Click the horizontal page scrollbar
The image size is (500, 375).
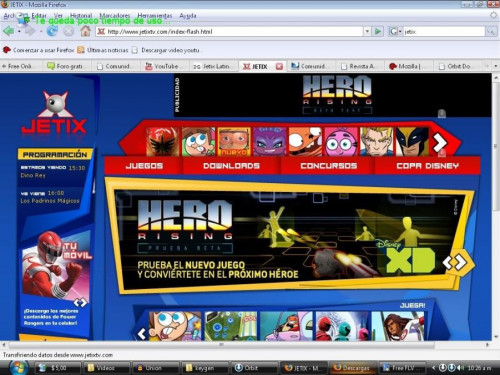click(222, 345)
